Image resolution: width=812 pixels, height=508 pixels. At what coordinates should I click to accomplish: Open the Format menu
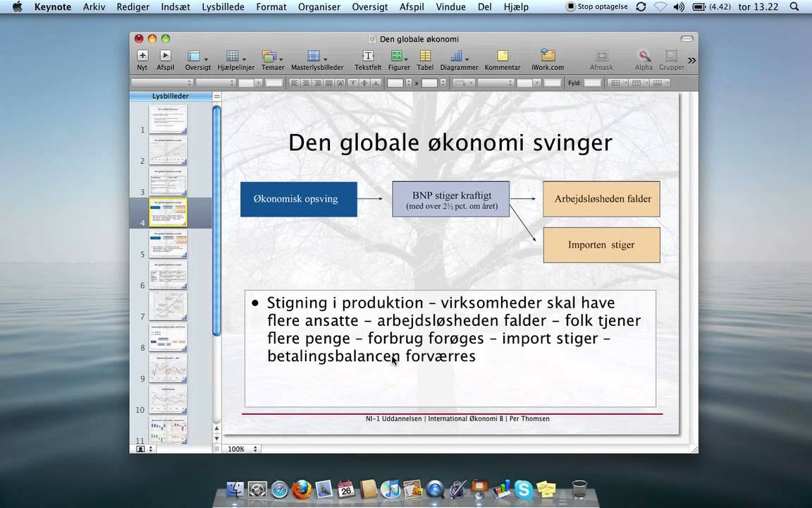click(x=271, y=7)
